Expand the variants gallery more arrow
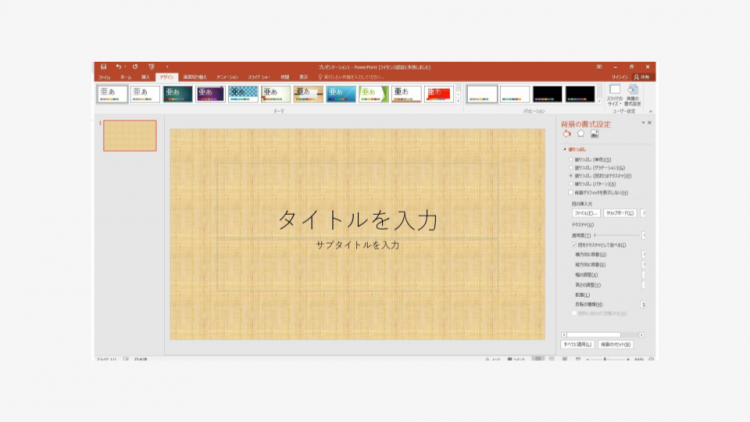This screenshot has width=750, height=422. pyautogui.click(x=599, y=101)
